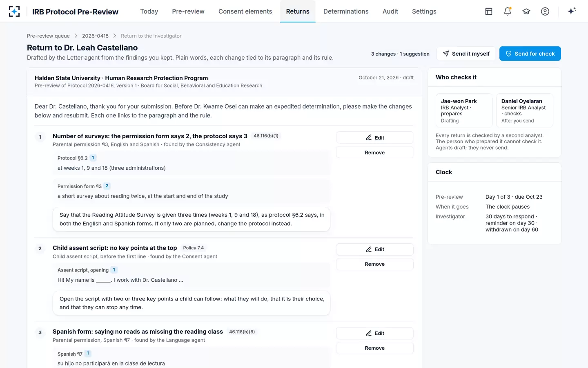Edit the Spanish form change
This screenshot has width=588, height=368.
tap(375, 333)
